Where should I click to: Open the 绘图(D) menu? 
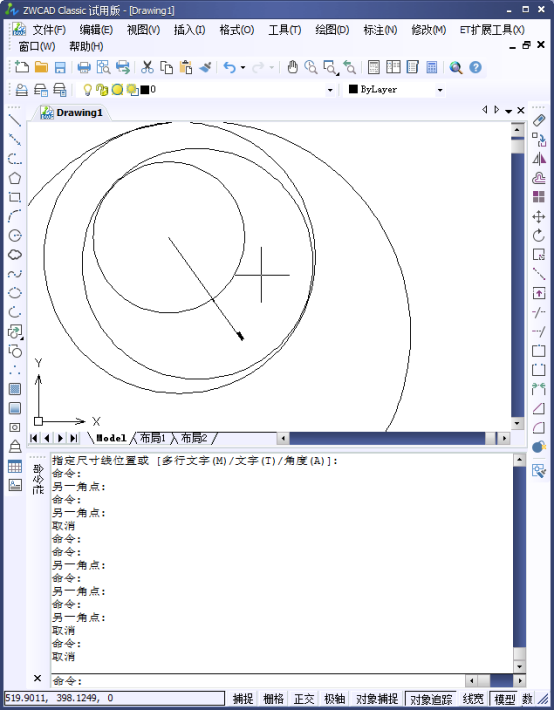[332, 30]
